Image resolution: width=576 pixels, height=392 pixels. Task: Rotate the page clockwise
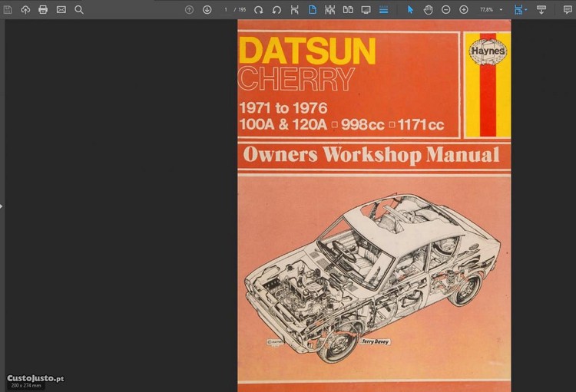click(x=259, y=10)
